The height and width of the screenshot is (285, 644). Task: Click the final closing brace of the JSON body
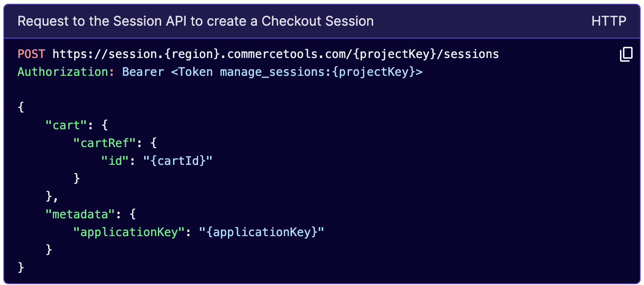click(21, 268)
